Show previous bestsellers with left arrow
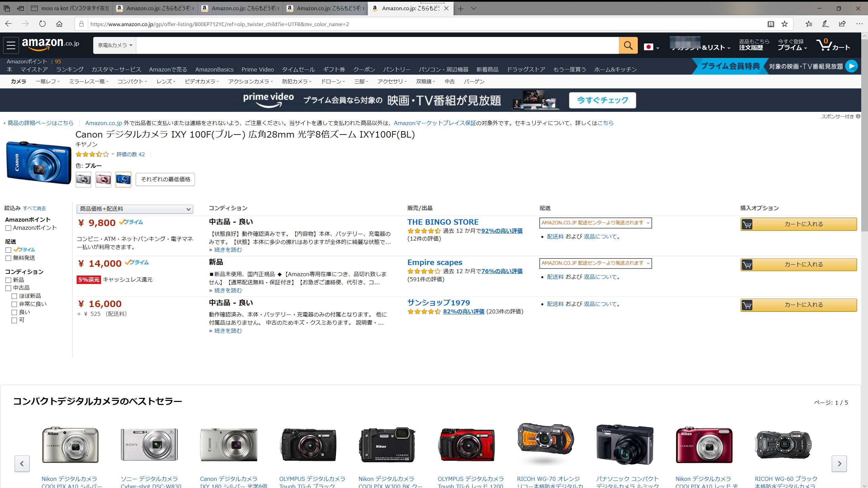The width and height of the screenshot is (868, 488). coord(22,463)
